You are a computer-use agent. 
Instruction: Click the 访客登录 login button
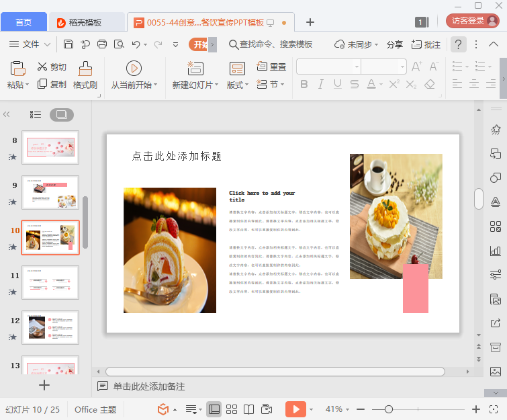click(472, 21)
